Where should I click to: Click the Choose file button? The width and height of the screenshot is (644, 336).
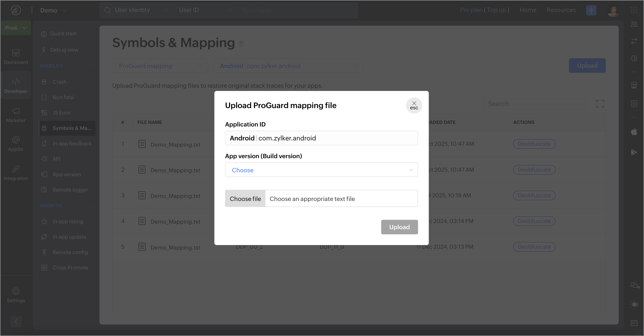[245, 199]
